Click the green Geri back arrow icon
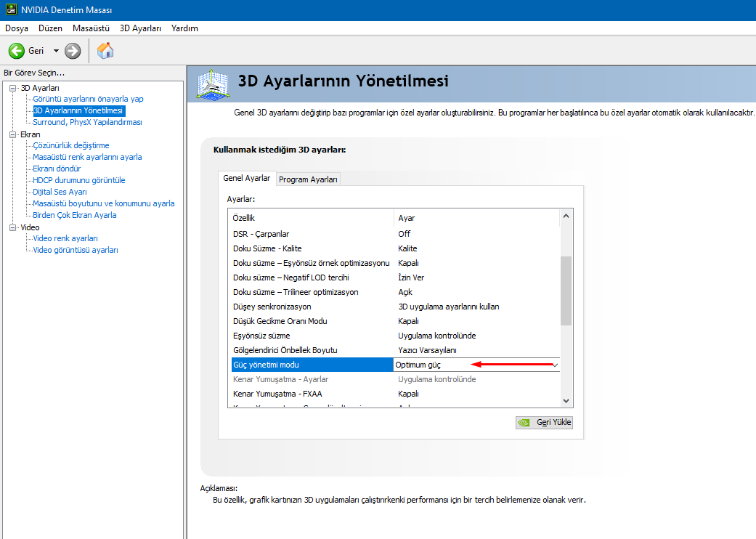The image size is (756, 539). click(17, 51)
